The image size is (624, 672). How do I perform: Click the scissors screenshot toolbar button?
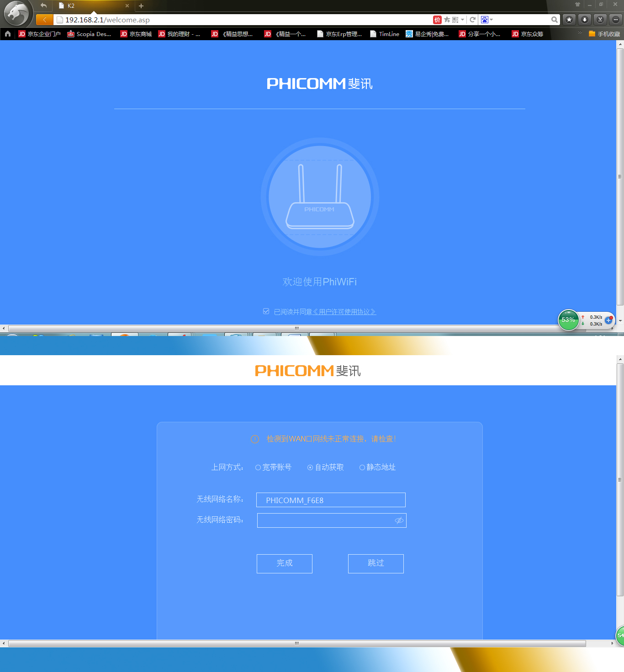click(x=600, y=20)
